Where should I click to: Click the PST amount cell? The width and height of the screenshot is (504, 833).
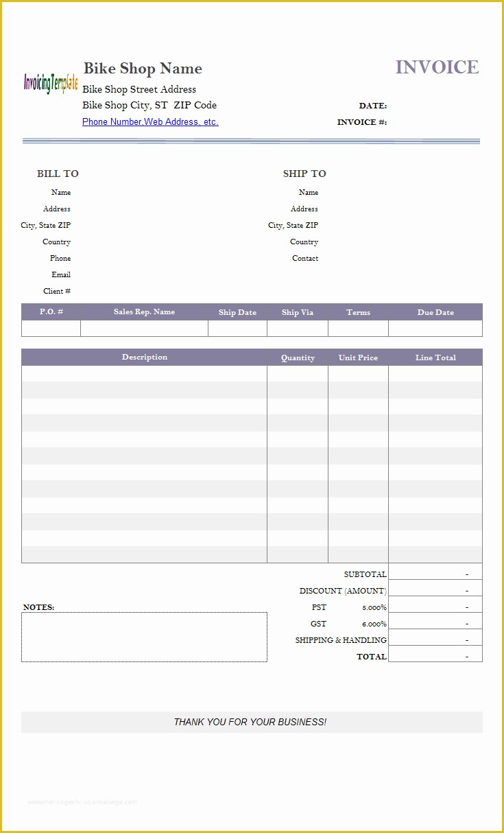pos(435,605)
